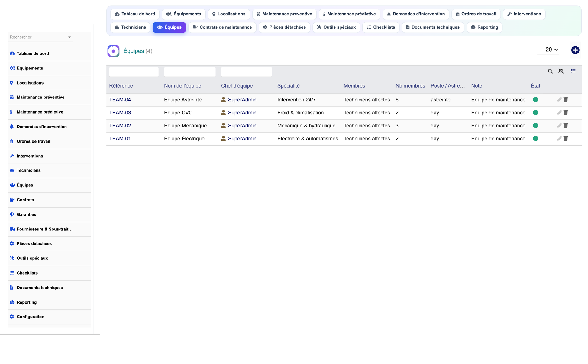Open Interventions in the sidebar menu
This screenshot has width=588, height=364.
[49, 156]
